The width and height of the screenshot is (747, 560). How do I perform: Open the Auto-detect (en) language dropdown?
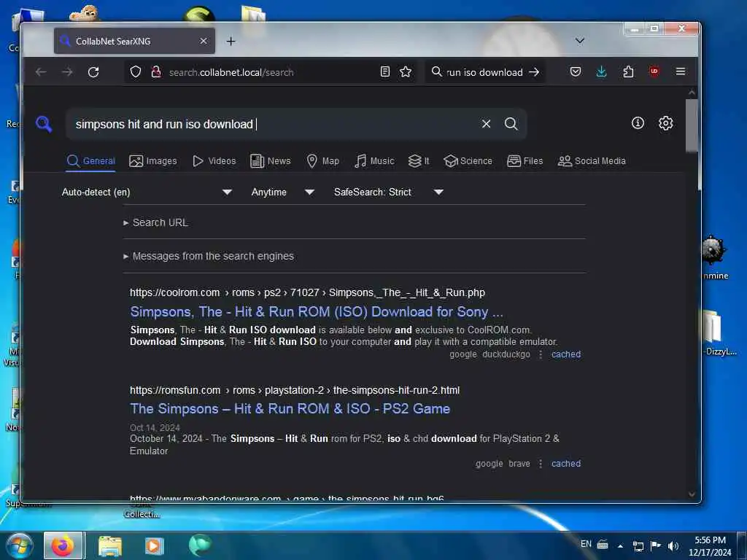(147, 192)
